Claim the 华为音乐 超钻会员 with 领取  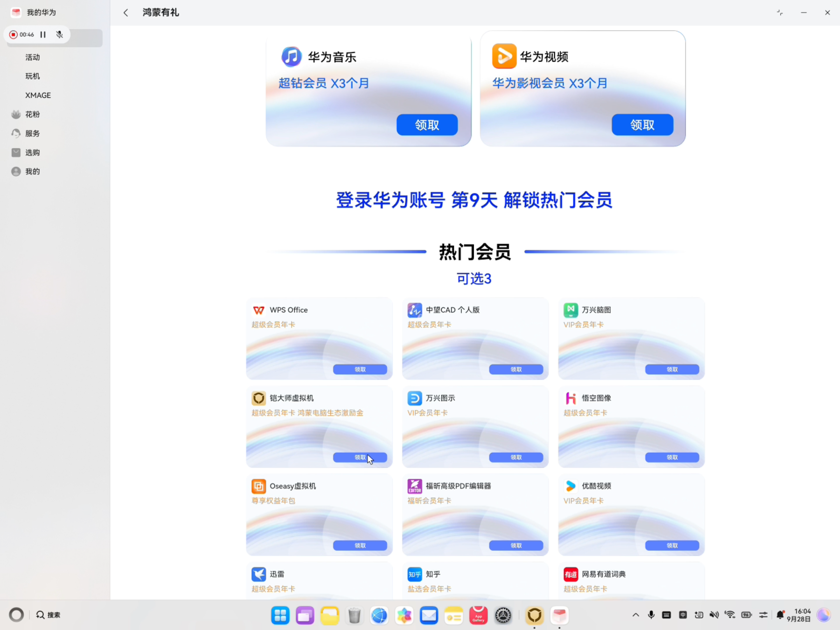click(x=427, y=124)
